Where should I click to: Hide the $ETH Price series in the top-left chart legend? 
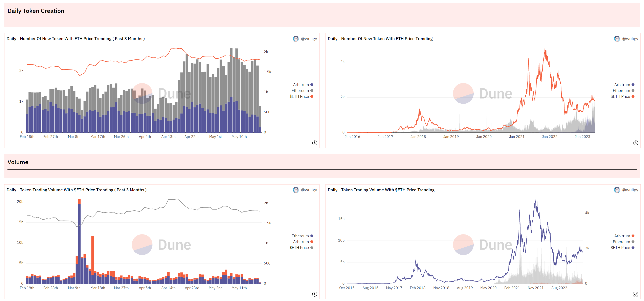[x=301, y=96]
